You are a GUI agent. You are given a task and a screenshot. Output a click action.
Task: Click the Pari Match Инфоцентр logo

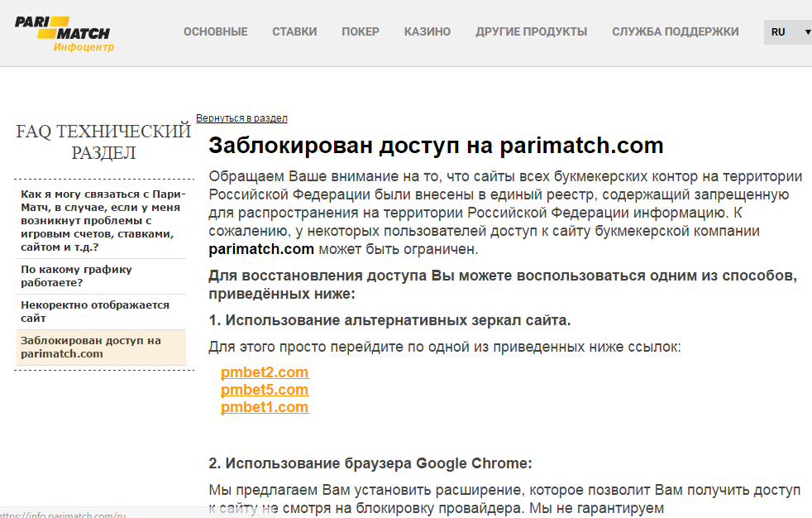pos(64,34)
